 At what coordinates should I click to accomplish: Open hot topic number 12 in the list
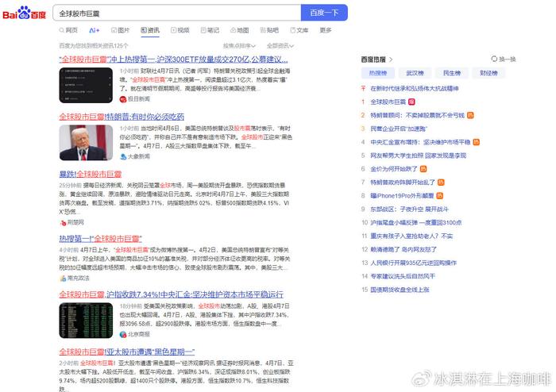(x=403, y=249)
